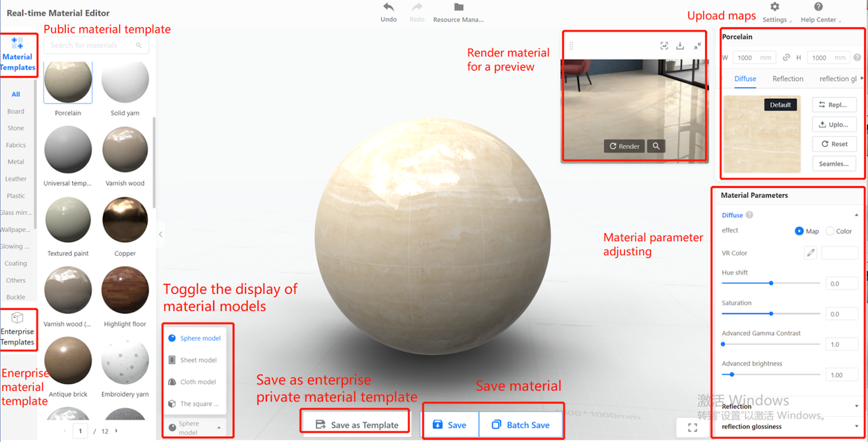The width and height of the screenshot is (868, 442).
Task: Expand the reflection glossiness section
Action: pos(857,426)
